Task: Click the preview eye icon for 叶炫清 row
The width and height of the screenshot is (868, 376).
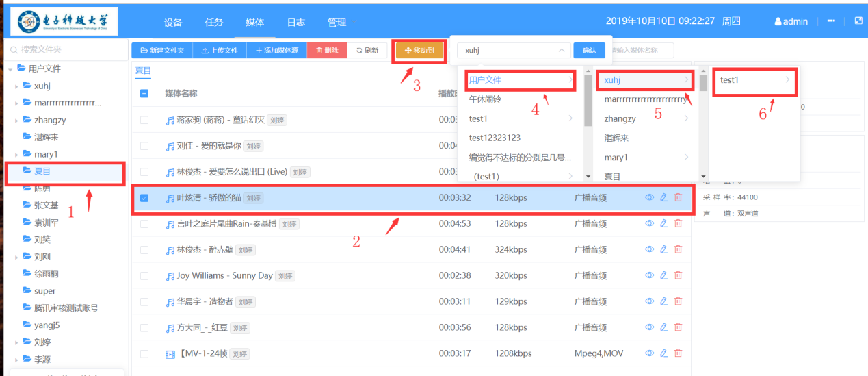Action: pos(650,198)
